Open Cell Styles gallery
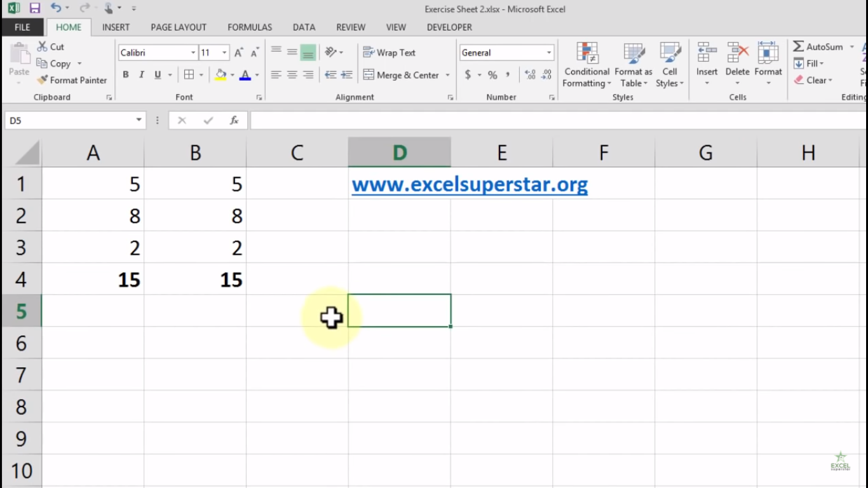The height and width of the screenshot is (488, 868). [670, 65]
